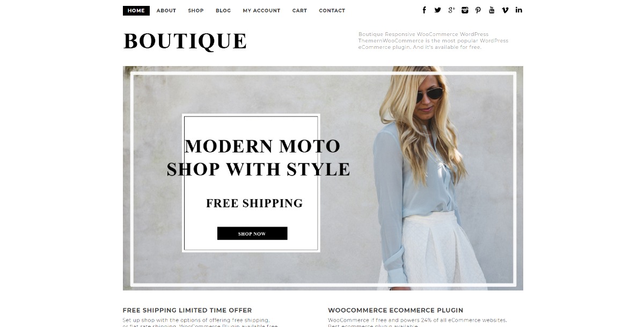Screen dimensions: 644x327
Task: Open the About page
Action: click(166, 11)
